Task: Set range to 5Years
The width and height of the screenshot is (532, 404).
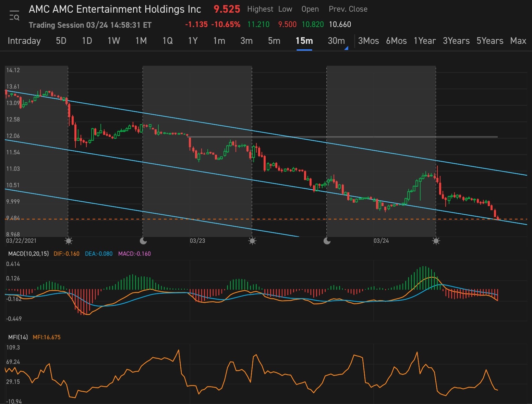Action: pos(490,41)
